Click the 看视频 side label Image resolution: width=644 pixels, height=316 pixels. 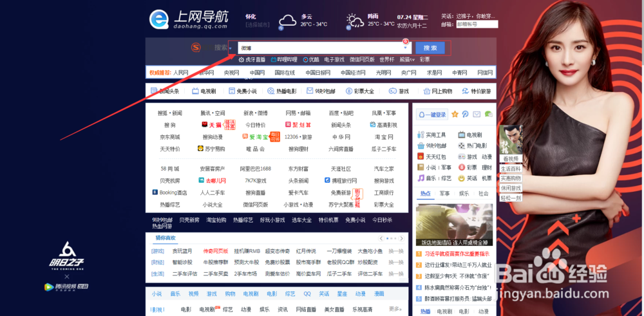tap(509, 158)
